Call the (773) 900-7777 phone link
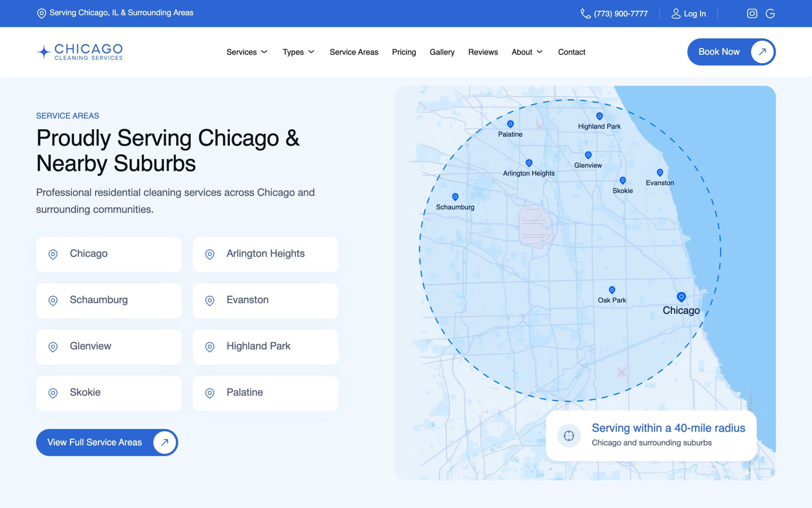Image resolution: width=812 pixels, height=508 pixels. (621, 14)
